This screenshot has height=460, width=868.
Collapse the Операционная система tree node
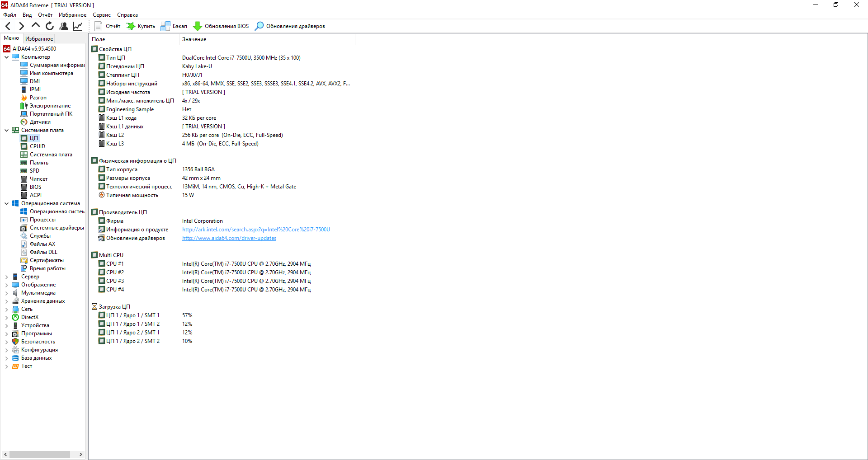pos(6,203)
